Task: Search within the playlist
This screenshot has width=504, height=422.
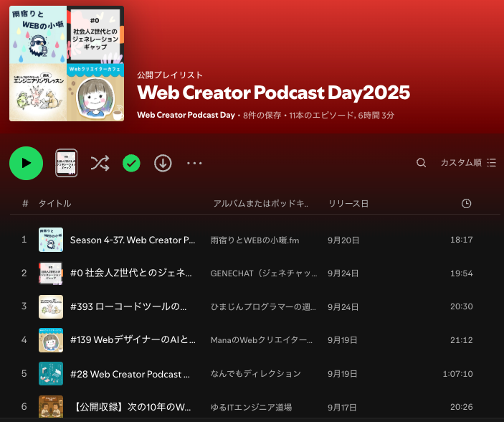Action: pos(421,162)
